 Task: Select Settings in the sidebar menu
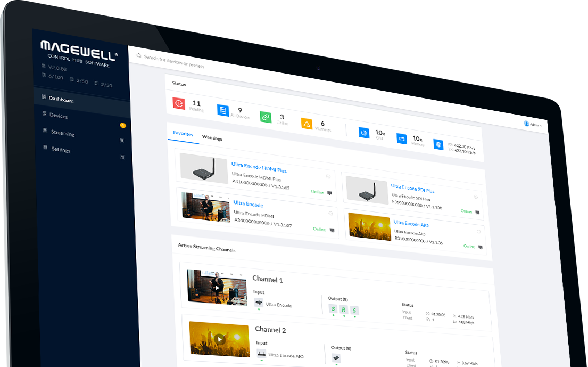pos(61,149)
